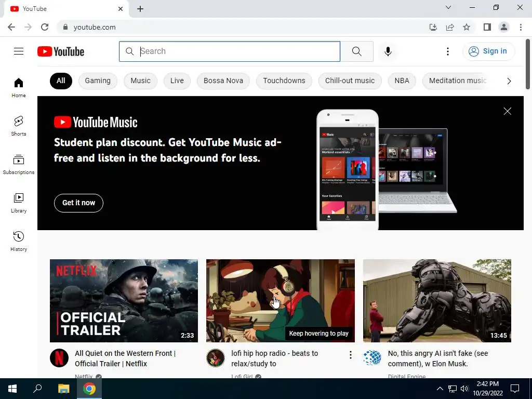Open a new browser tab
This screenshot has width=532, height=399.
pos(140,9)
